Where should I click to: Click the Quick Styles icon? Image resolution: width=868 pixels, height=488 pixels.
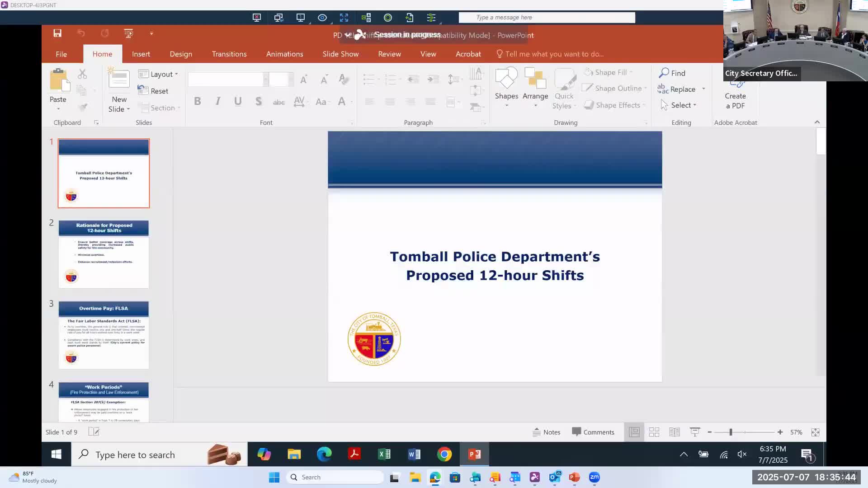click(564, 88)
